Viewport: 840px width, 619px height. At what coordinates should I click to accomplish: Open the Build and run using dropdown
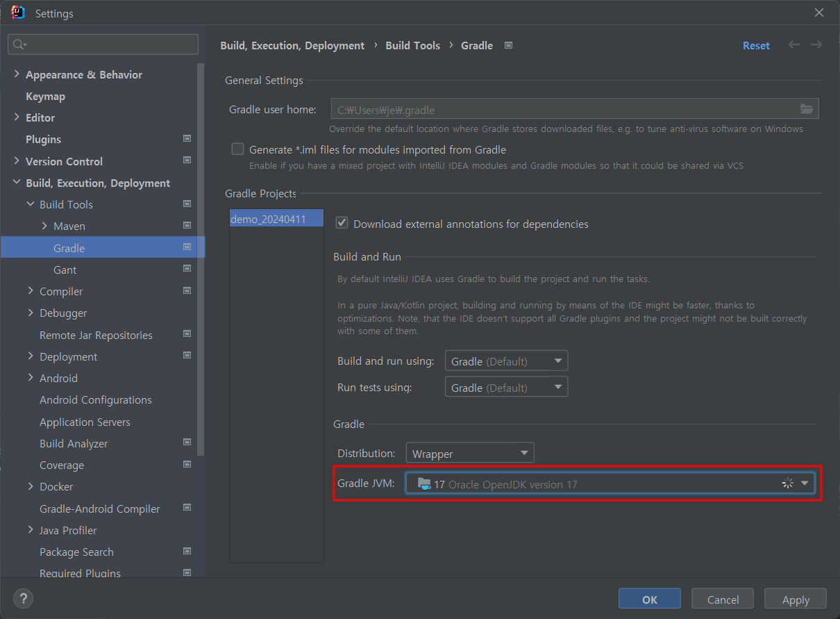click(x=506, y=361)
